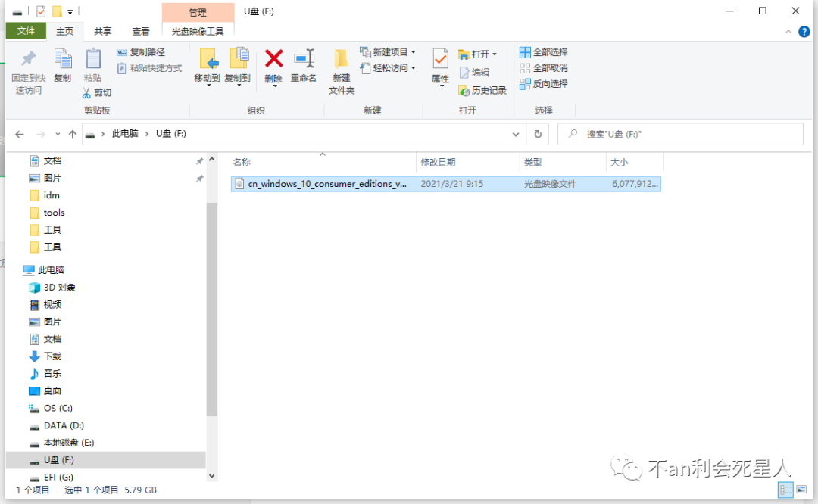This screenshot has width=818, height=504.
Task: Open Copy to (复制到) menu
Action: pyautogui.click(x=238, y=67)
